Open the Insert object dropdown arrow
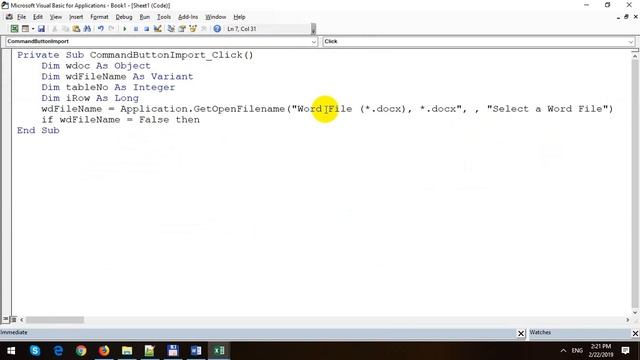640x360 pixels. 33,29
